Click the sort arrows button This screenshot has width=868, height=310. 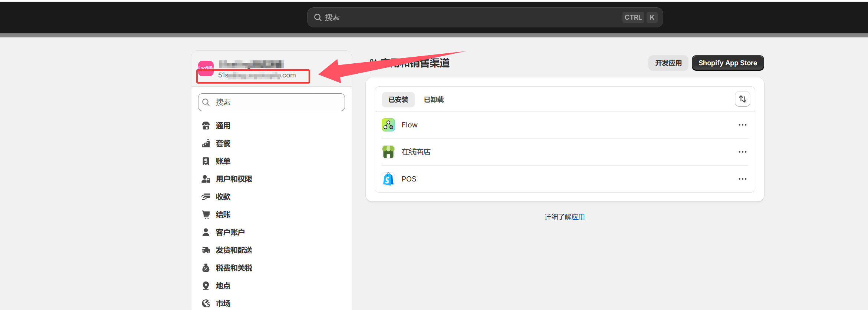pyautogui.click(x=742, y=99)
